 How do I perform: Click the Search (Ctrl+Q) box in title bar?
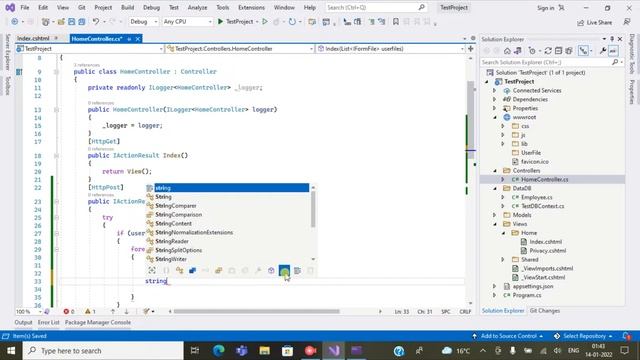(376, 7)
